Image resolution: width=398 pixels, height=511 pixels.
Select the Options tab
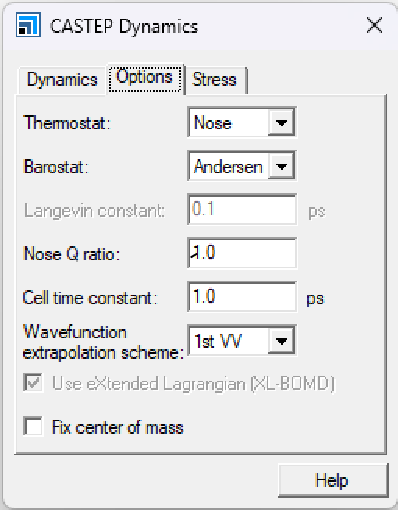[x=145, y=79]
